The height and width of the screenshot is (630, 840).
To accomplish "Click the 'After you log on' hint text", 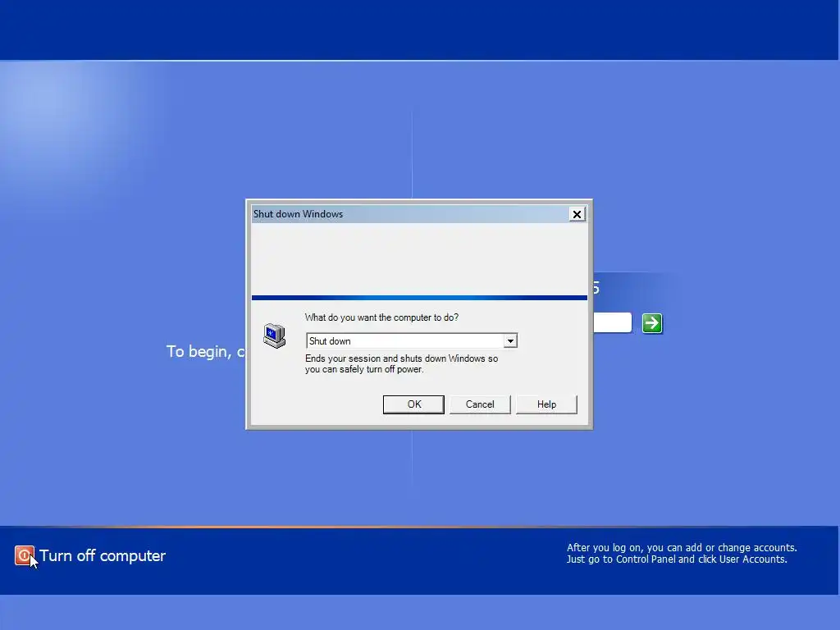I will tap(682, 554).
